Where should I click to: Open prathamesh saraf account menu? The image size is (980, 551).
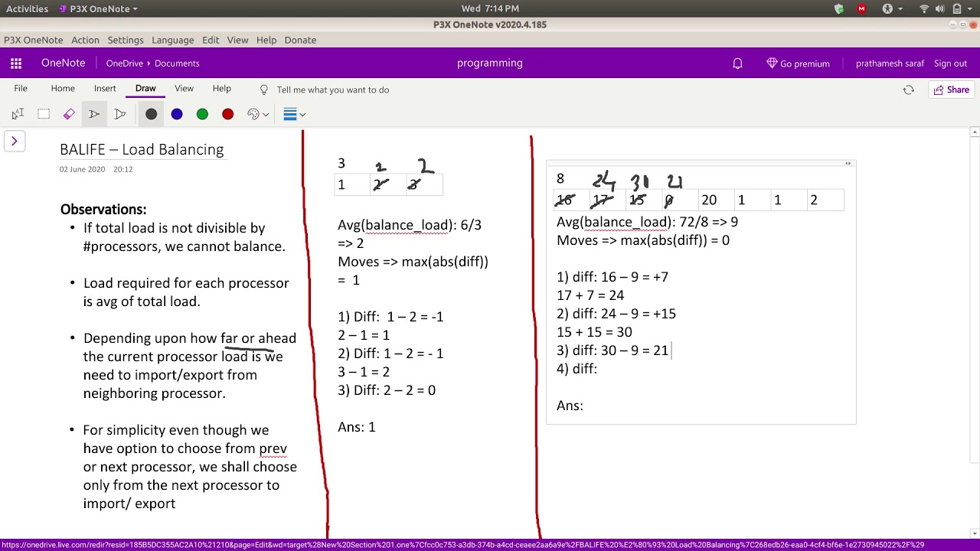pos(890,64)
